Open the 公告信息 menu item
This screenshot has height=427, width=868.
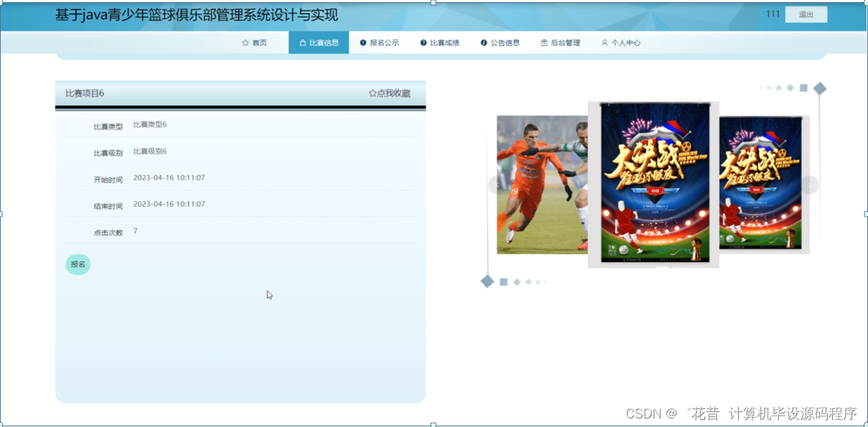click(500, 43)
